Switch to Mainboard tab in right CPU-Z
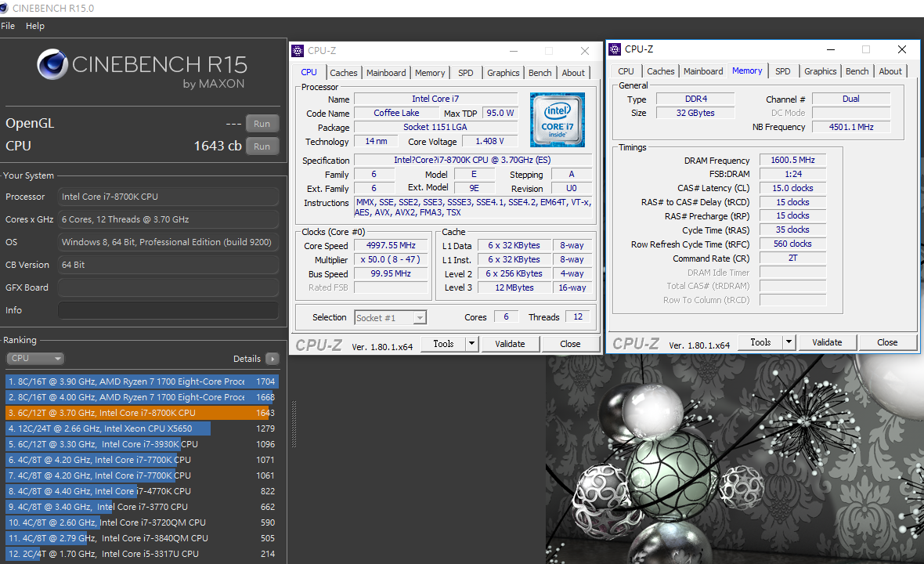Viewport: 924px width, 564px height. point(703,70)
